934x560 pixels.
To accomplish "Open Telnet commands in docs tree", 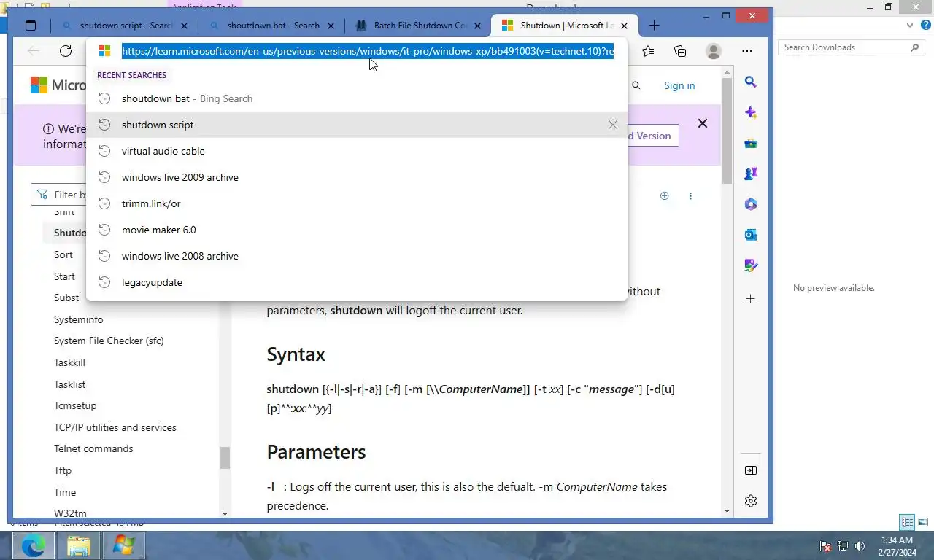I will pos(93,448).
